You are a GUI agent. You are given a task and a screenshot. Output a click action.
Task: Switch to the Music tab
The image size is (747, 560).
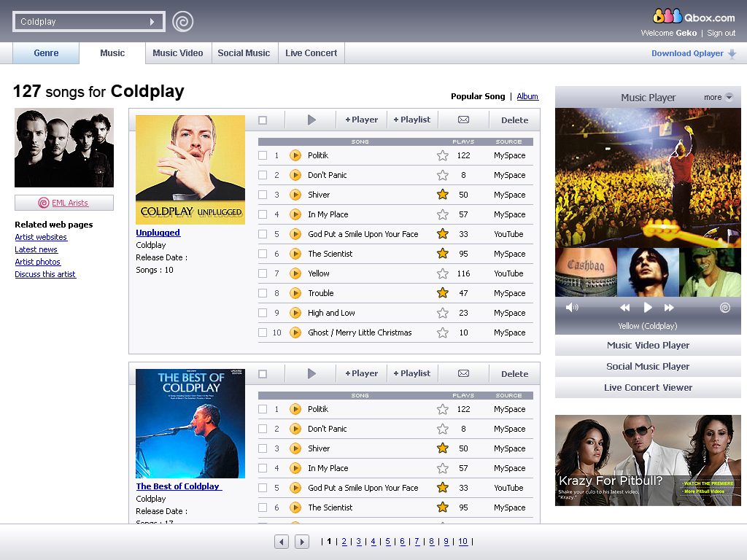(112, 52)
